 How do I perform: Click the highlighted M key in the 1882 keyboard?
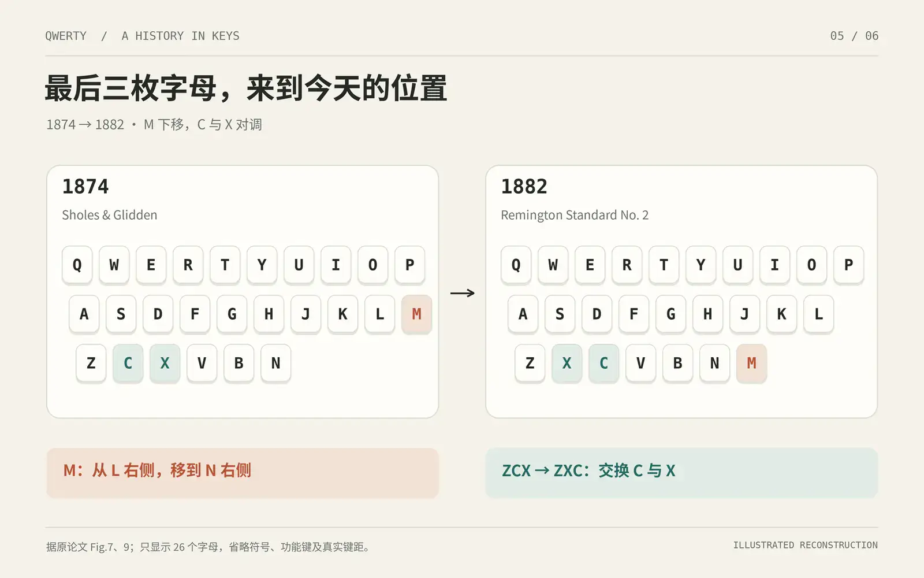[x=751, y=363]
